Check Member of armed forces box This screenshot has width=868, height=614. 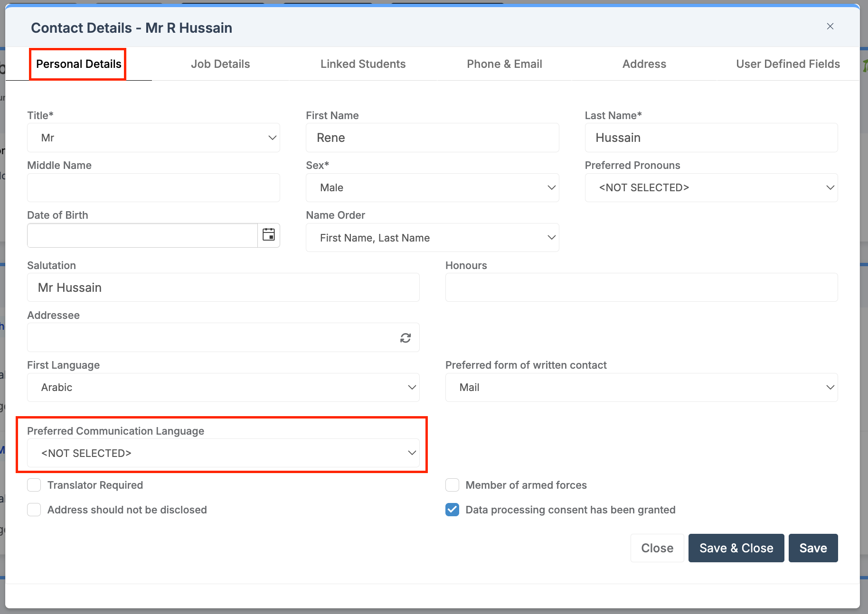click(x=452, y=485)
